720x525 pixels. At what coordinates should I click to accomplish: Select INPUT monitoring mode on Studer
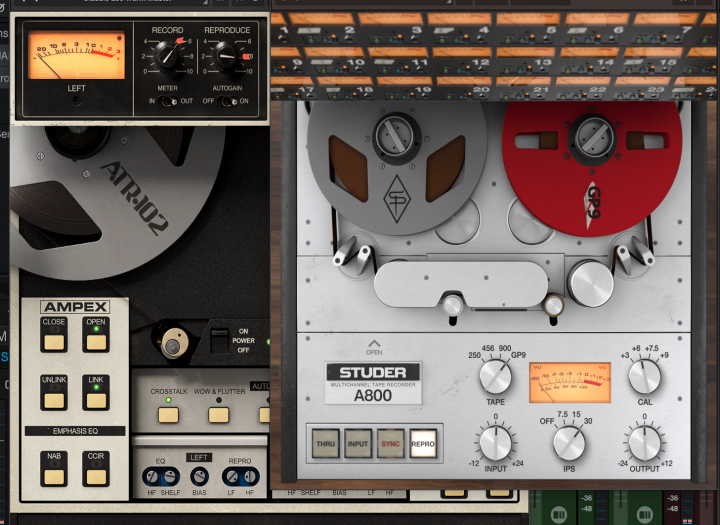(x=358, y=442)
